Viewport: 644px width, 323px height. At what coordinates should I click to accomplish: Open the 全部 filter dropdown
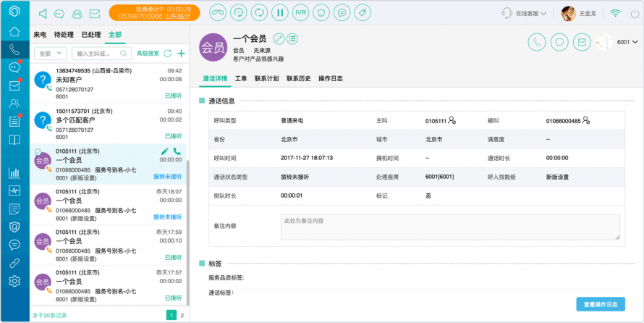[51, 54]
